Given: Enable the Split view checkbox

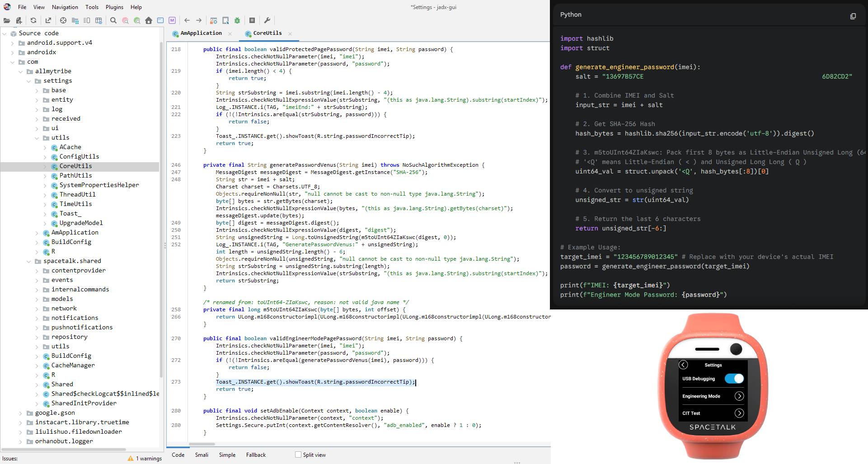Looking at the screenshot, I should click(298, 455).
